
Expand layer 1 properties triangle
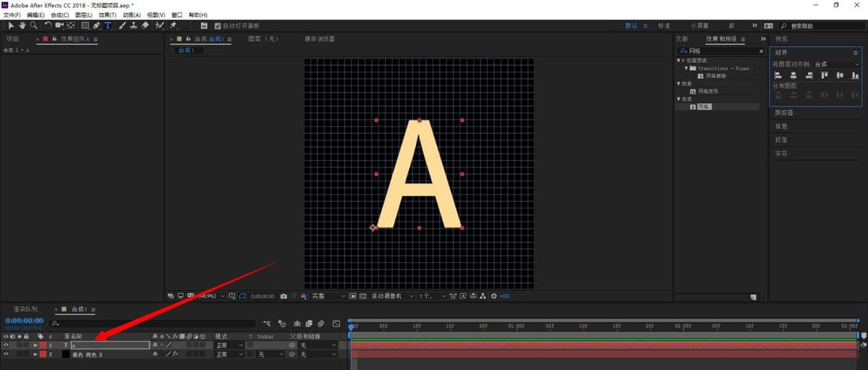click(x=35, y=345)
